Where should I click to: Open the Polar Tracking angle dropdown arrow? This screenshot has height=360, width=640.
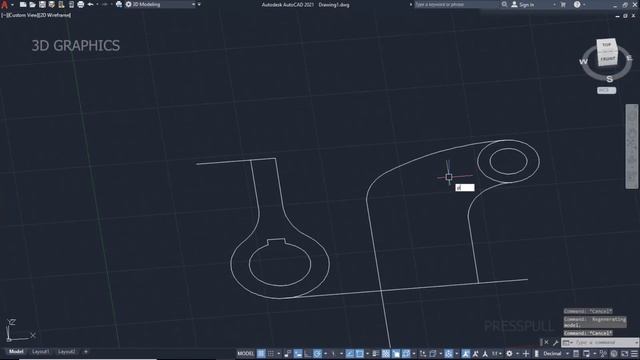coord(325,353)
